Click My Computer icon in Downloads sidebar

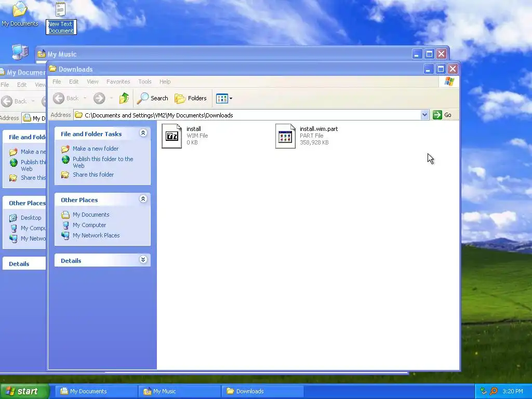(66, 225)
